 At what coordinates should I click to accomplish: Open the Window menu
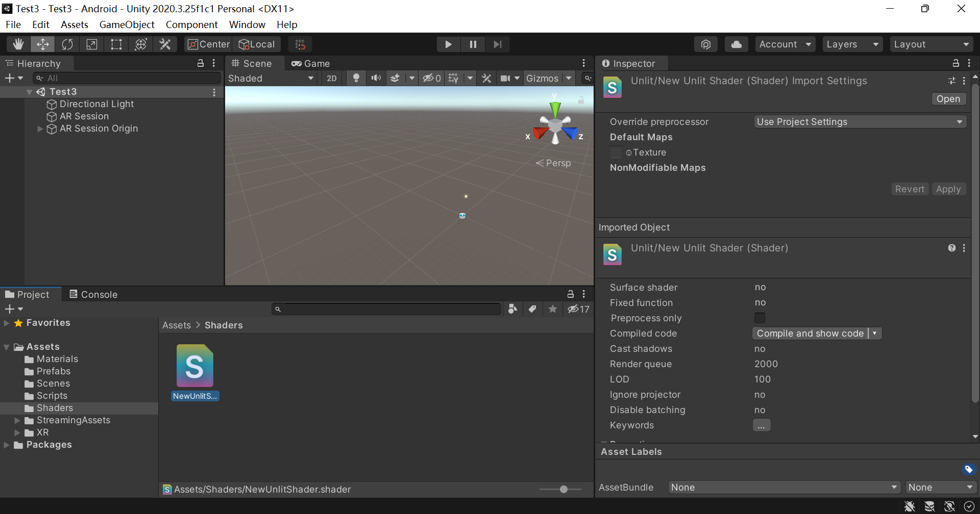pos(247,24)
